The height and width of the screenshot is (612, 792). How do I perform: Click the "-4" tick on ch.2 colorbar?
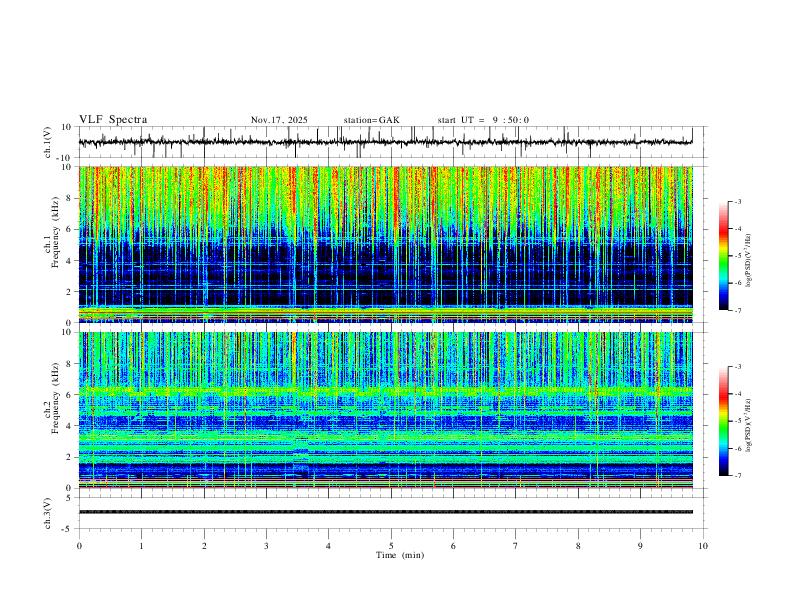click(737, 394)
